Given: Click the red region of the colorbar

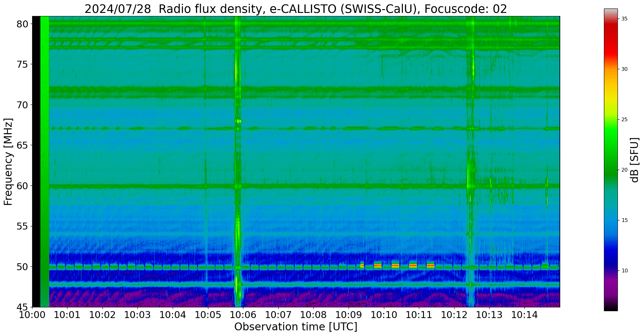Looking at the screenshot, I should pos(611,41).
